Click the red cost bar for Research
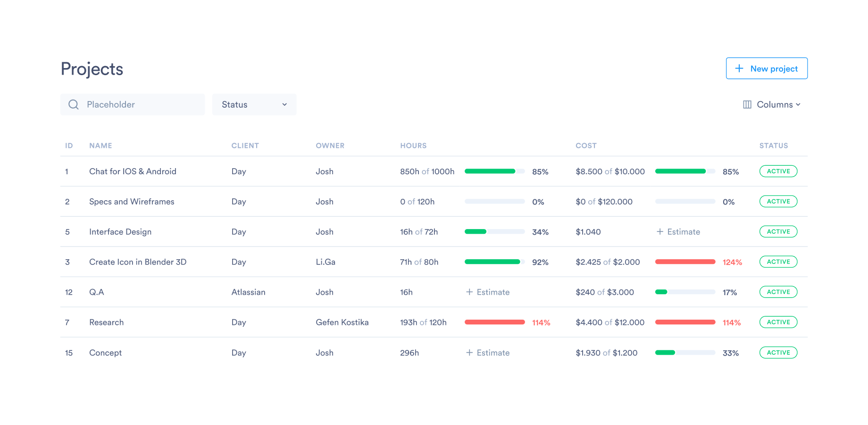Image resolution: width=868 pixels, height=425 pixels. (685, 323)
